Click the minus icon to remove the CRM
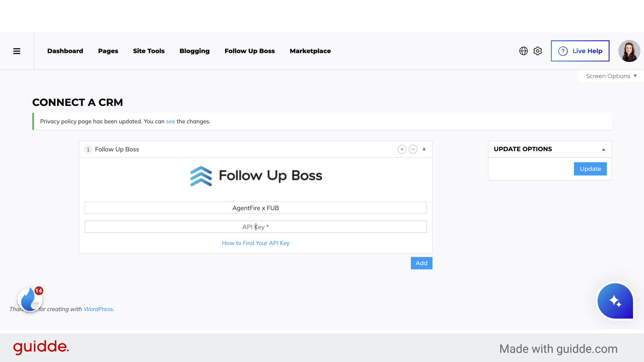 tap(413, 149)
